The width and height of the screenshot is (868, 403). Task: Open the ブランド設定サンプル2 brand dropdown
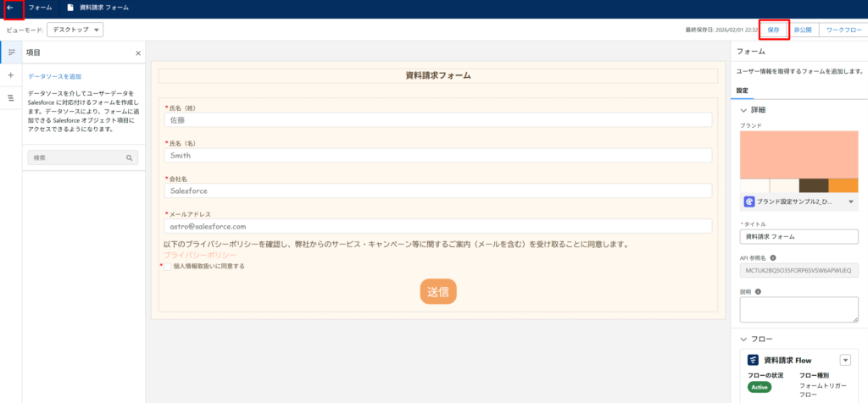tap(798, 201)
